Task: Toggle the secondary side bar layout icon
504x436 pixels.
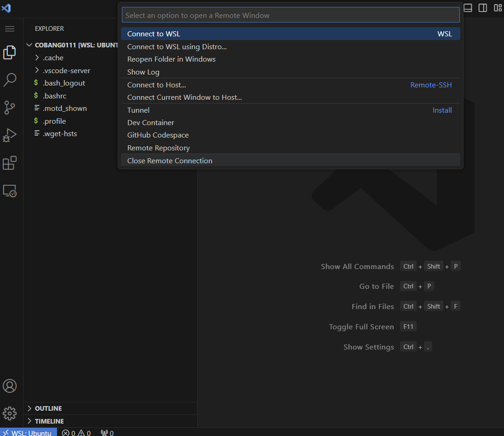Action: [483, 8]
